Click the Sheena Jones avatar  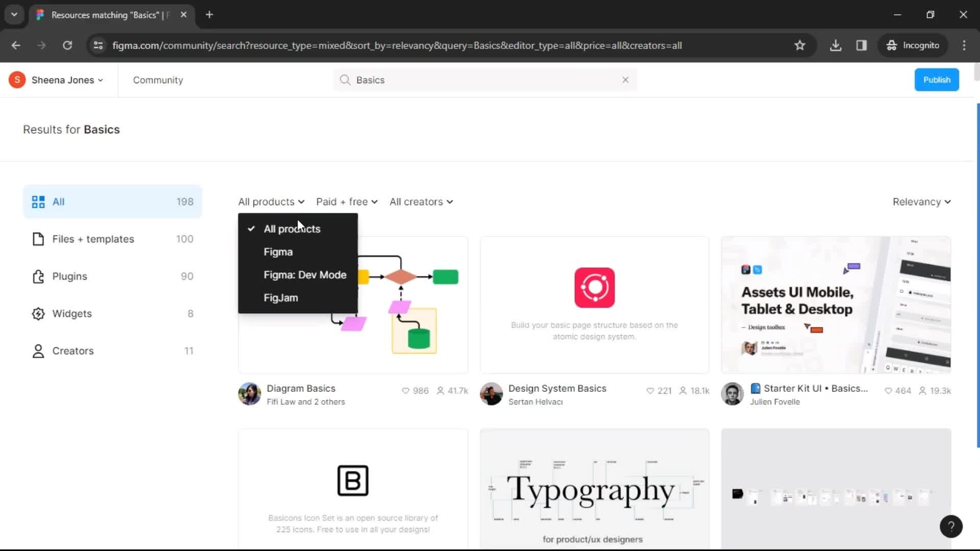click(x=17, y=80)
